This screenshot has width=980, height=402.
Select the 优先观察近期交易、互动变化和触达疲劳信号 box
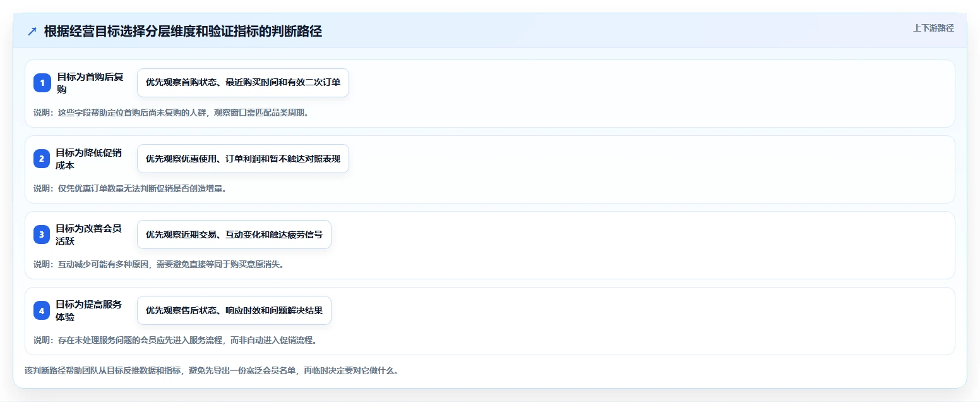pos(234,234)
